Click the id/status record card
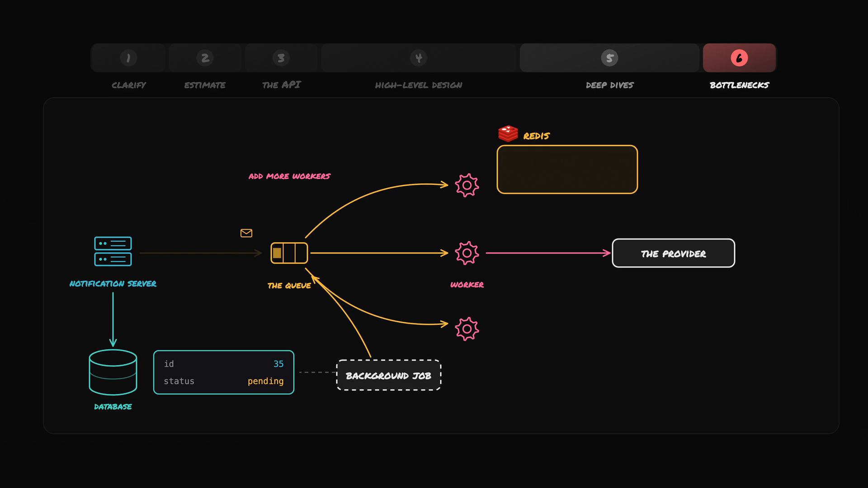The image size is (868, 488). [224, 372]
